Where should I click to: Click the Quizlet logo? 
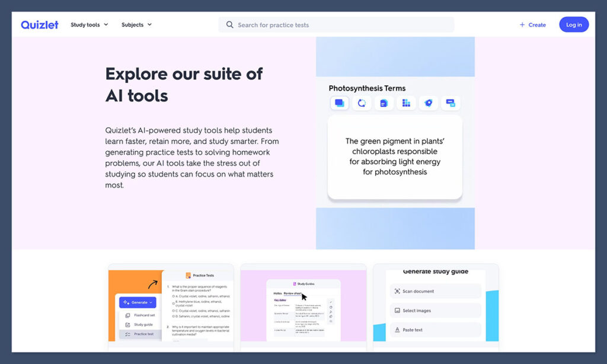39,24
